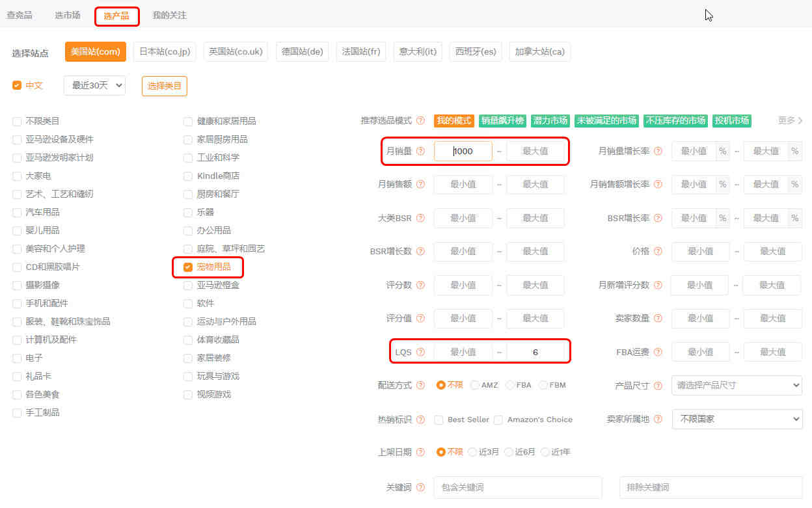Image resolution: width=812 pixels, height=508 pixels.
Task: Click the help icon next to 评分值
Action: point(420,318)
